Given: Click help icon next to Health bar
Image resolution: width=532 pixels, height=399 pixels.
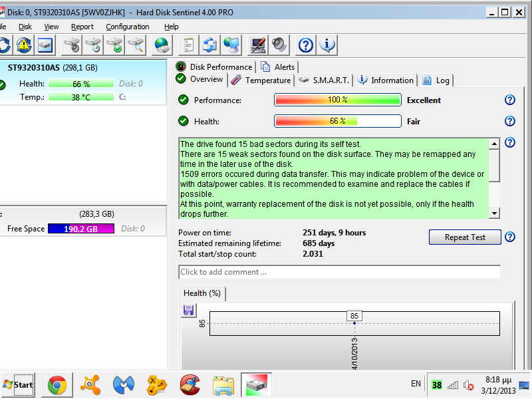Looking at the screenshot, I should (509, 121).
